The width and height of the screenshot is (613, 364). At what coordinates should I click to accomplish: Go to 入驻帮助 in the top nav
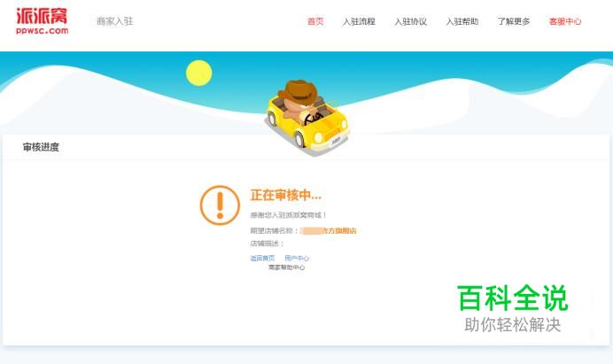[x=462, y=21]
